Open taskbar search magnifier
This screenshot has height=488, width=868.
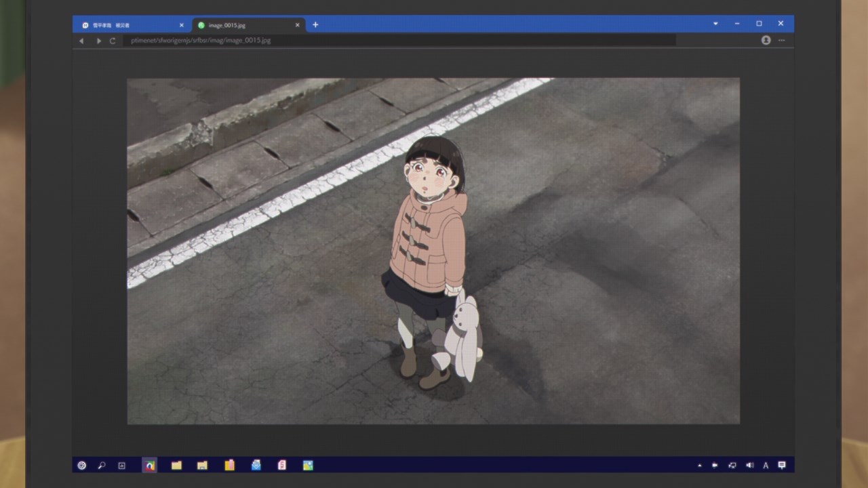click(x=102, y=466)
